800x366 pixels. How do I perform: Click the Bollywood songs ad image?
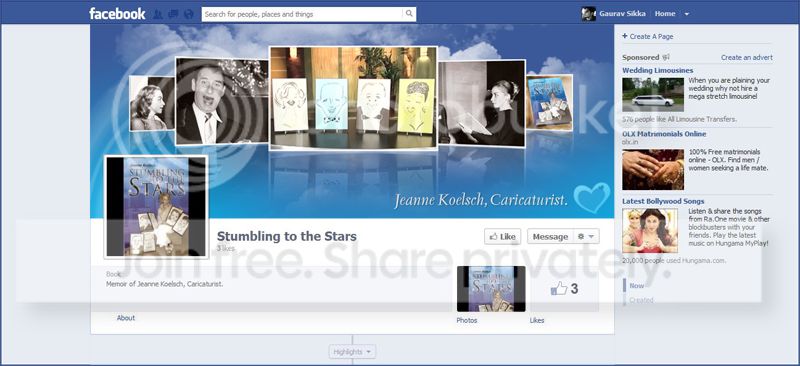click(650, 231)
